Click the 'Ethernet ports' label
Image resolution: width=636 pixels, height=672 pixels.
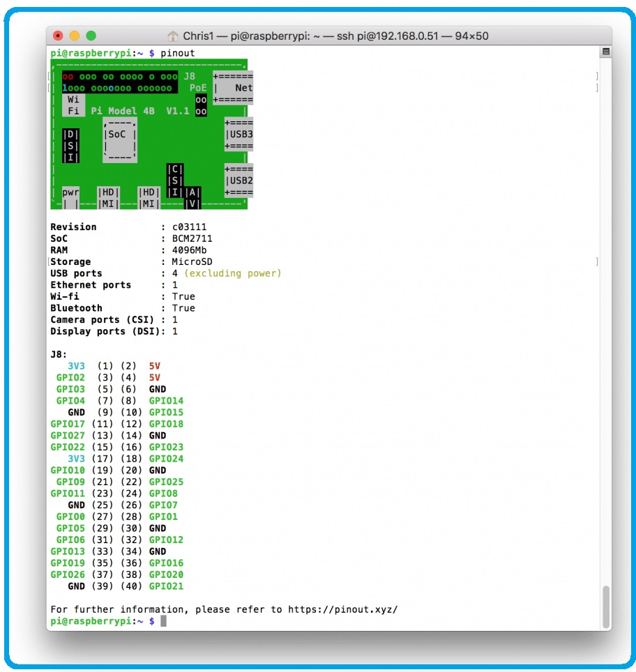91,284
